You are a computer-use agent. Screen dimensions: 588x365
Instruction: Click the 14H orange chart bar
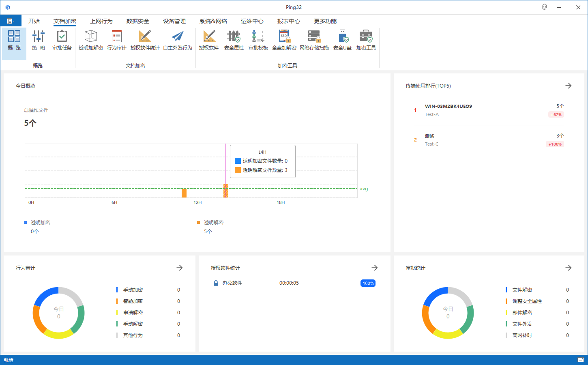pyautogui.click(x=226, y=191)
